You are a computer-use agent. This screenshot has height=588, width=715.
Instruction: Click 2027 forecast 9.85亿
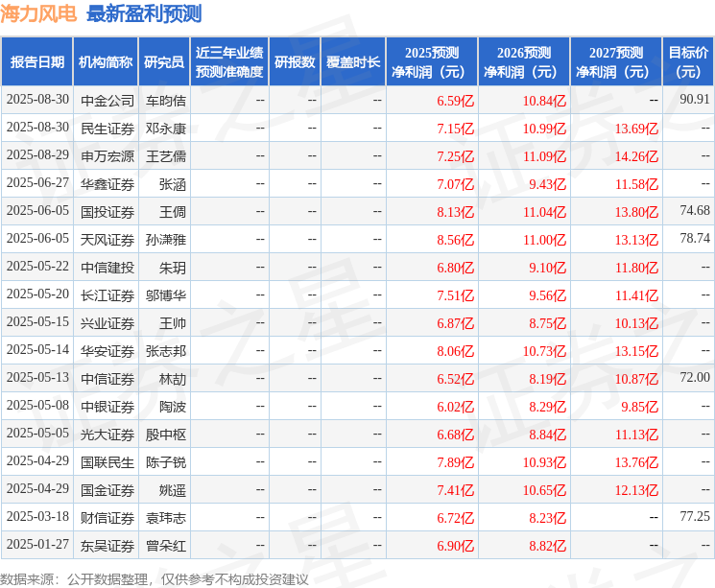click(x=640, y=407)
